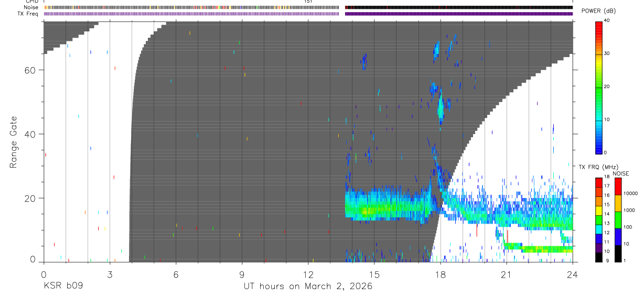644x297 pixels.
Task: Click the 12 tick on the UT hours axis
Action: click(x=308, y=274)
